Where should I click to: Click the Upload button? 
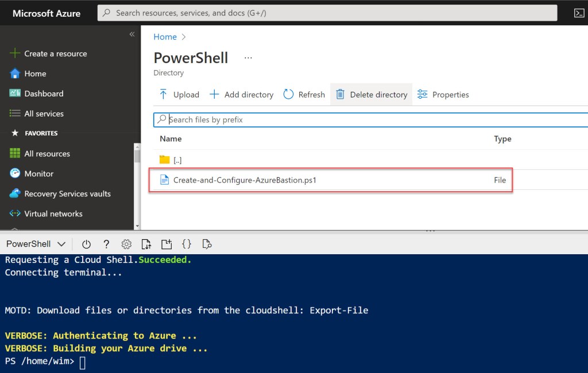(179, 95)
